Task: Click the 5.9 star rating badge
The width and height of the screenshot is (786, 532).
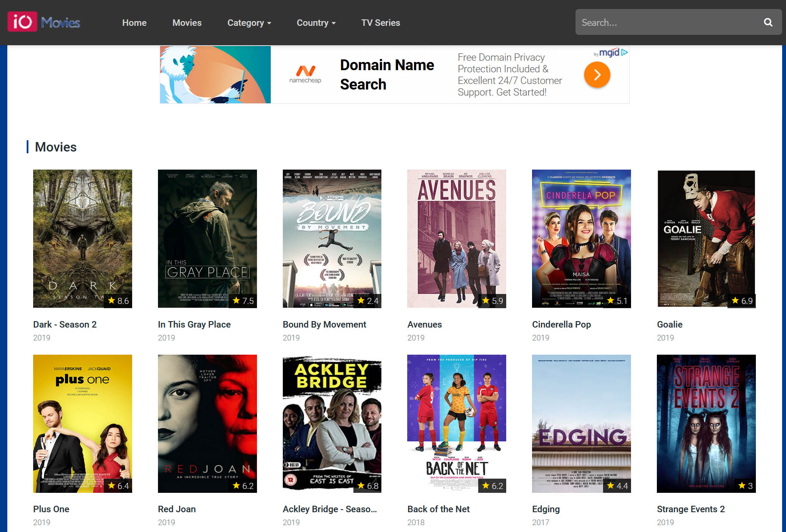Action: coord(492,301)
